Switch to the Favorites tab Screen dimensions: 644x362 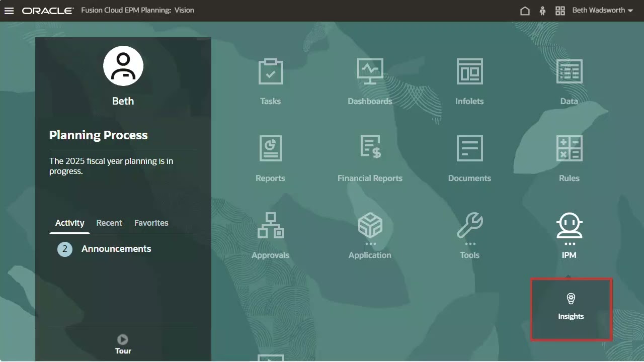pyautogui.click(x=151, y=223)
